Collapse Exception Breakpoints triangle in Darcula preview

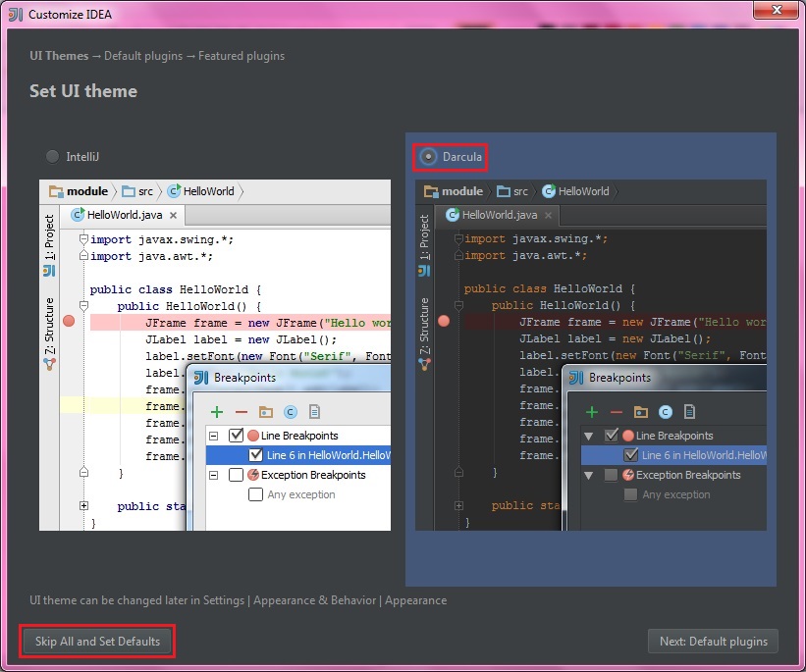click(589, 475)
